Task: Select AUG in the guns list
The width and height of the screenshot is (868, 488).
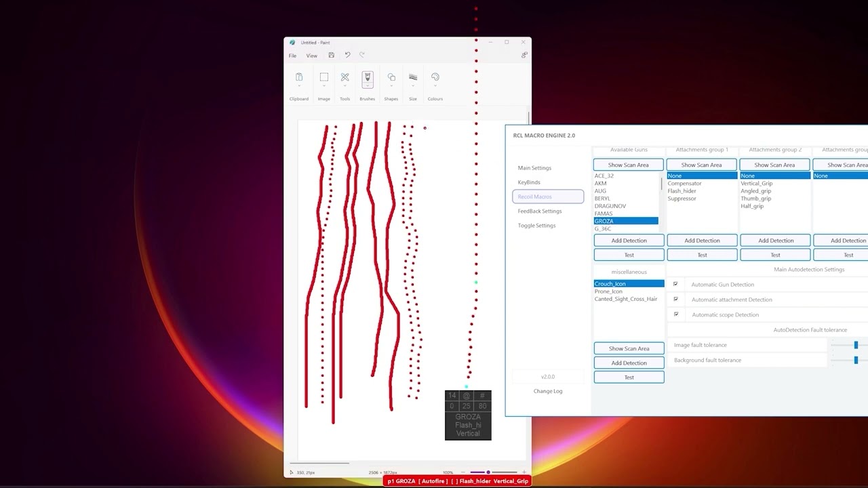Action: 600,191
